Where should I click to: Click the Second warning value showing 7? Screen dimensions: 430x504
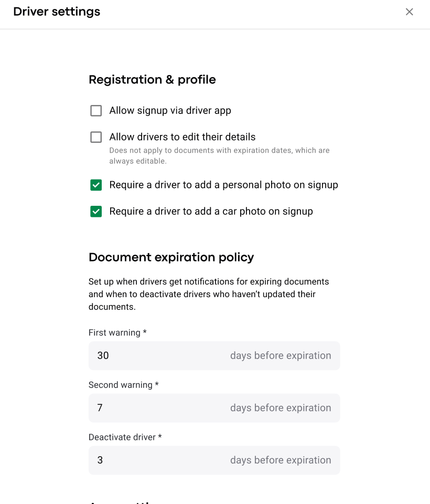pyautogui.click(x=100, y=408)
